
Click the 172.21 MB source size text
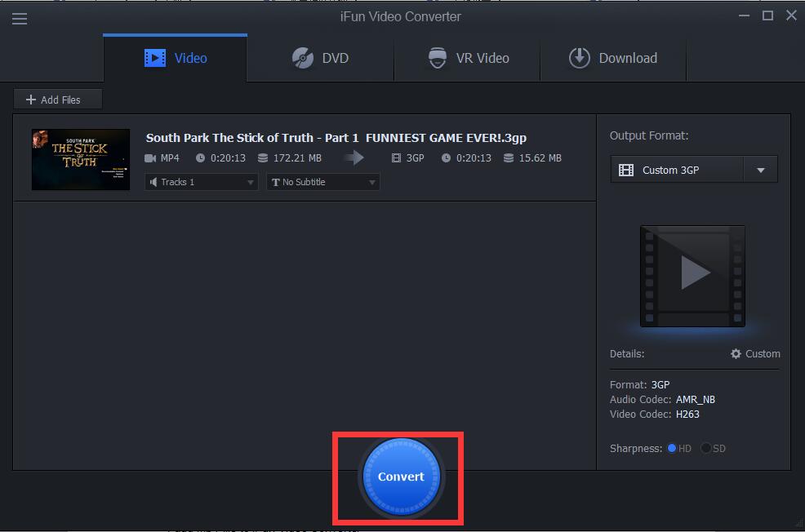pyautogui.click(x=297, y=158)
